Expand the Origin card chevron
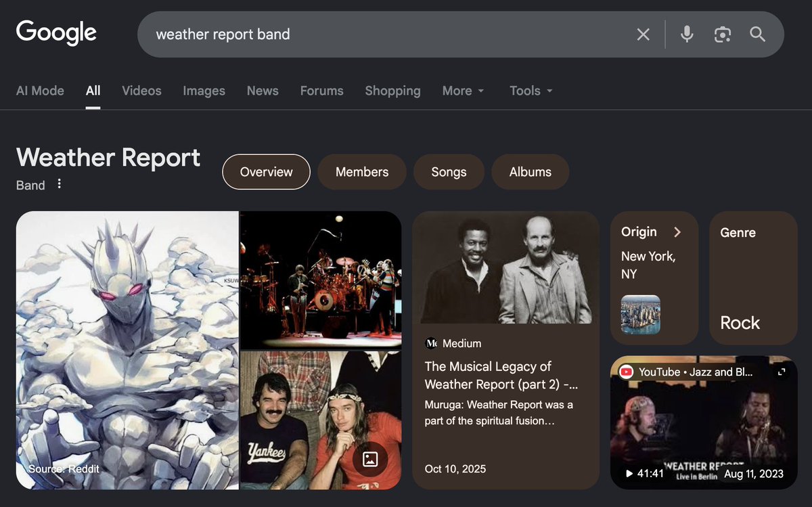This screenshot has height=507, width=812. click(x=677, y=232)
